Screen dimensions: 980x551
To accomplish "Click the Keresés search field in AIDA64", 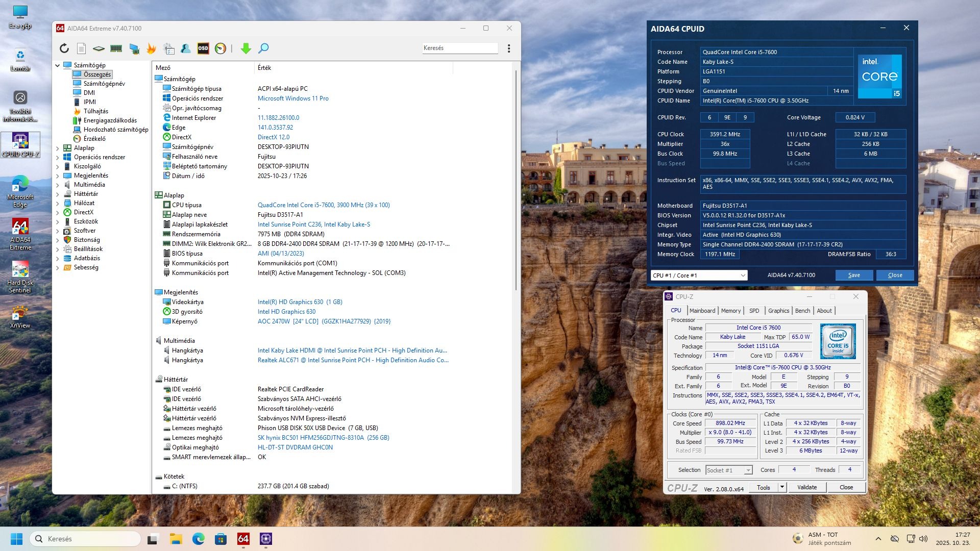I will pyautogui.click(x=459, y=48).
